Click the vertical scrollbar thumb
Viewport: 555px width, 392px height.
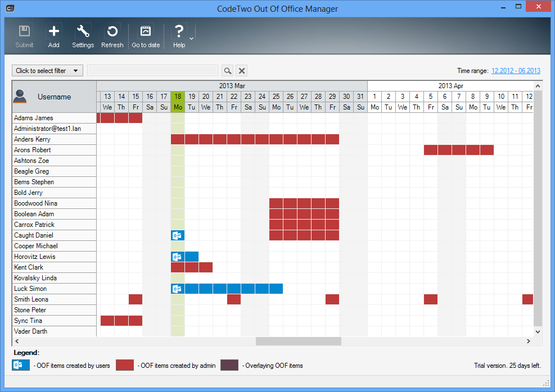538,208
